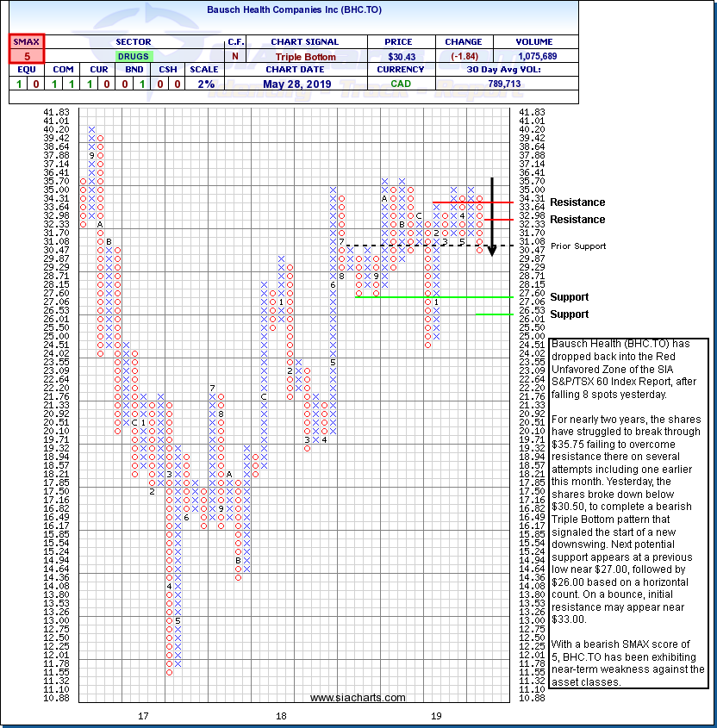Click the C.F. value N cell
The width and height of the screenshot is (717, 728).
[x=235, y=56]
